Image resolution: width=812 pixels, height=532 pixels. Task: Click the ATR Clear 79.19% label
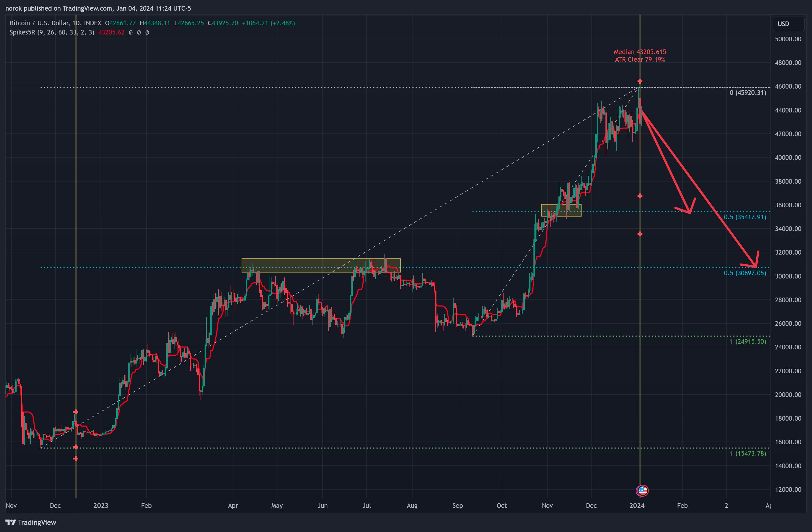point(640,60)
